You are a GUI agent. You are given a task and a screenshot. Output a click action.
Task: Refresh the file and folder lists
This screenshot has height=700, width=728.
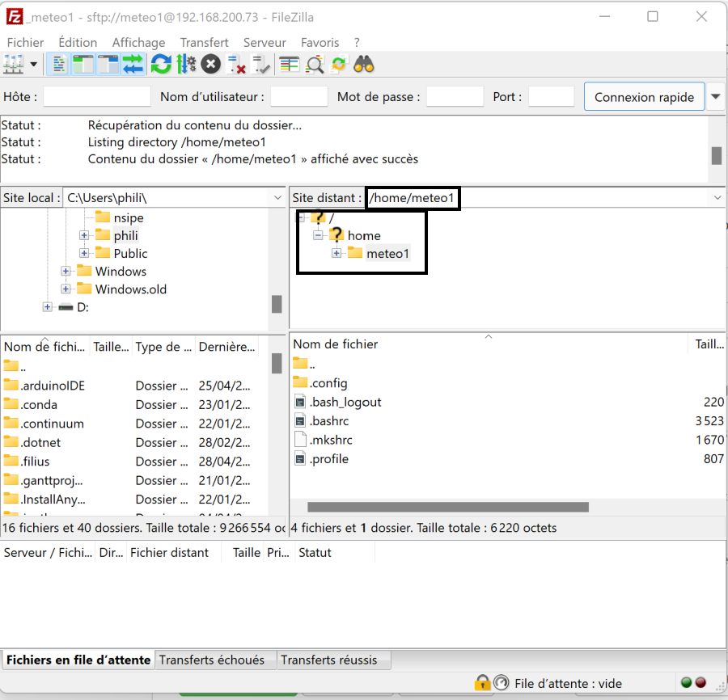pos(161,64)
